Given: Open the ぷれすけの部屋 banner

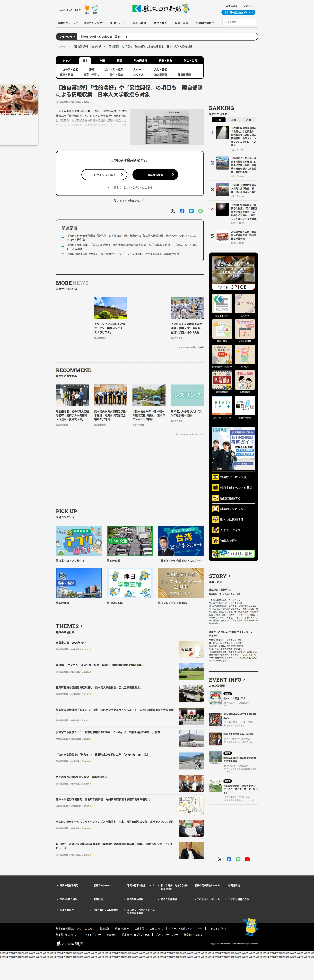Looking at the screenshot, I should pyautogui.click(x=234, y=554).
